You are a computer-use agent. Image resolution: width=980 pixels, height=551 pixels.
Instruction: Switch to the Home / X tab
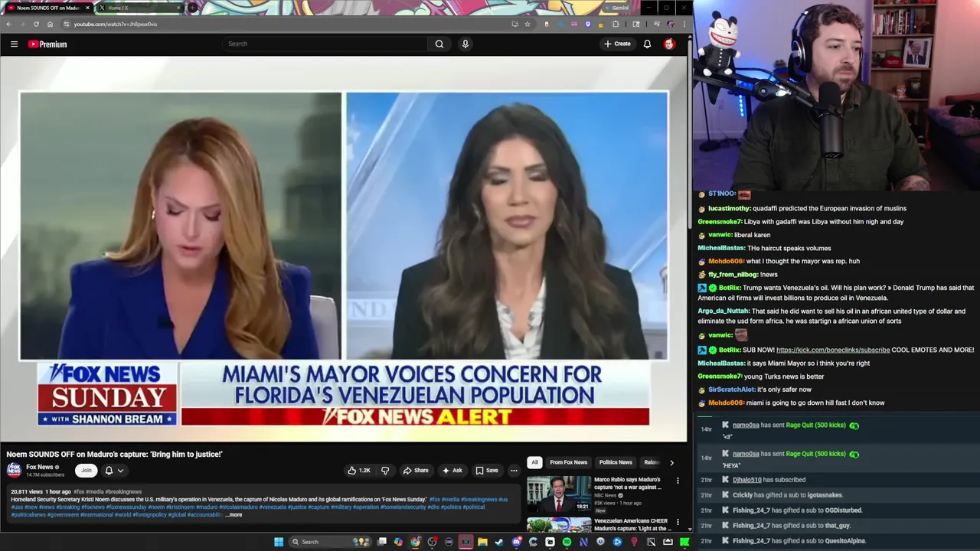(140, 8)
